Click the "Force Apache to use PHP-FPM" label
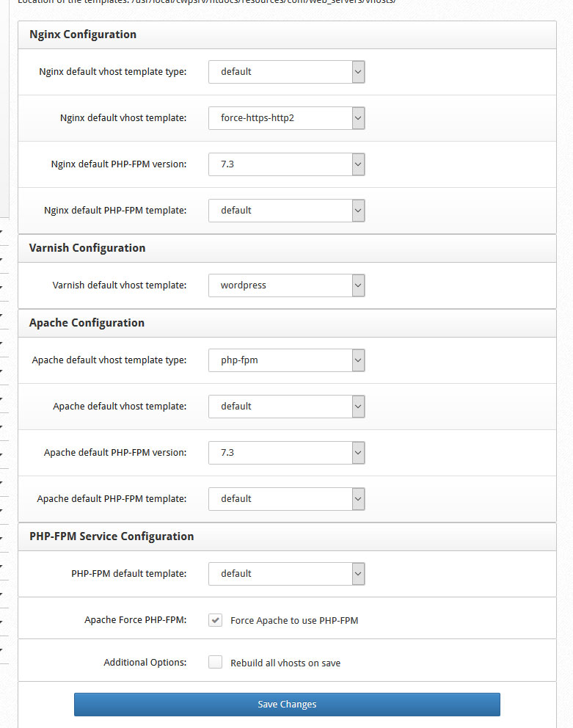This screenshot has width=573, height=728. [294, 621]
